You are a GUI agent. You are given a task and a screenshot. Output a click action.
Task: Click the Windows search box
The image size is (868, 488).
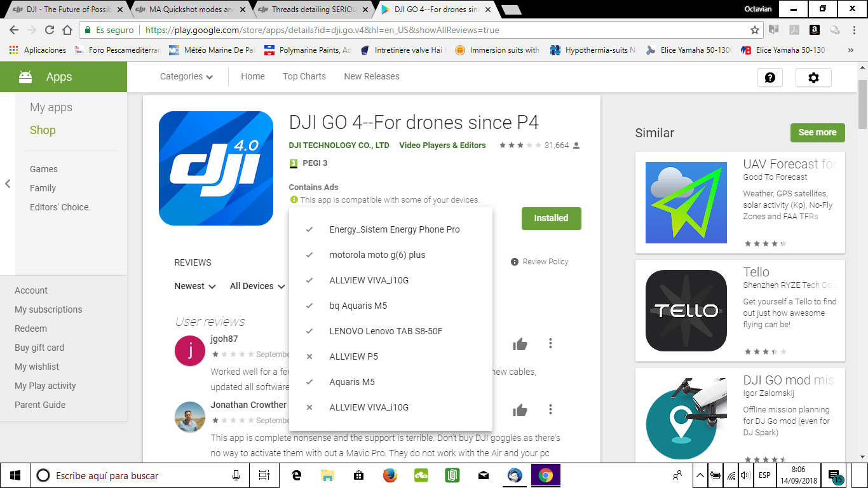point(140,475)
